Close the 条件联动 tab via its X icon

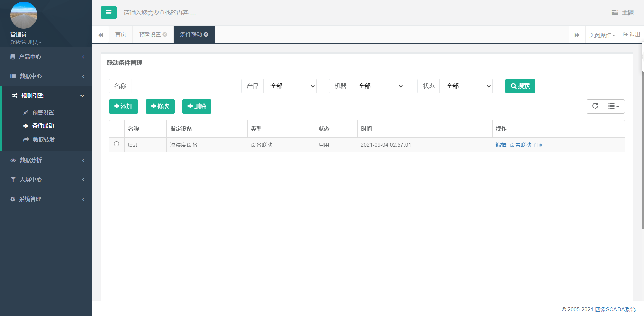coord(206,34)
